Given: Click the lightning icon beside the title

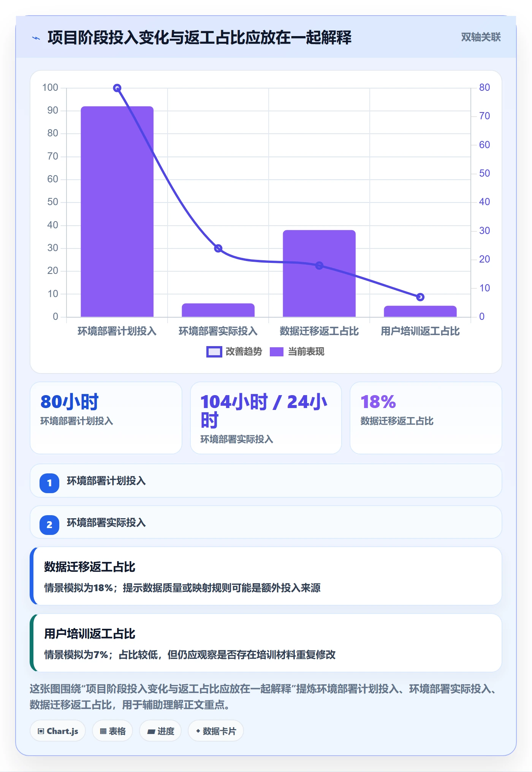Looking at the screenshot, I should (x=36, y=38).
